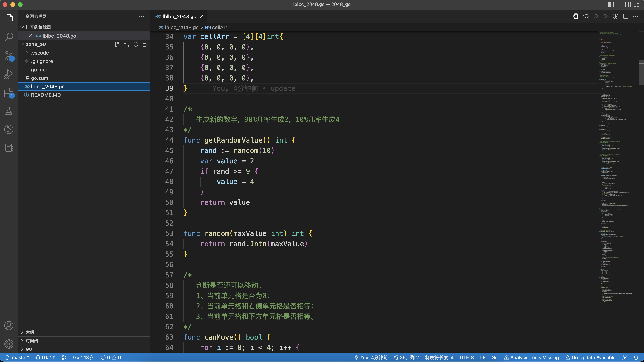Expand the 大纲 outline section
This screenshot has width=644, height=362.
point(30,332)
